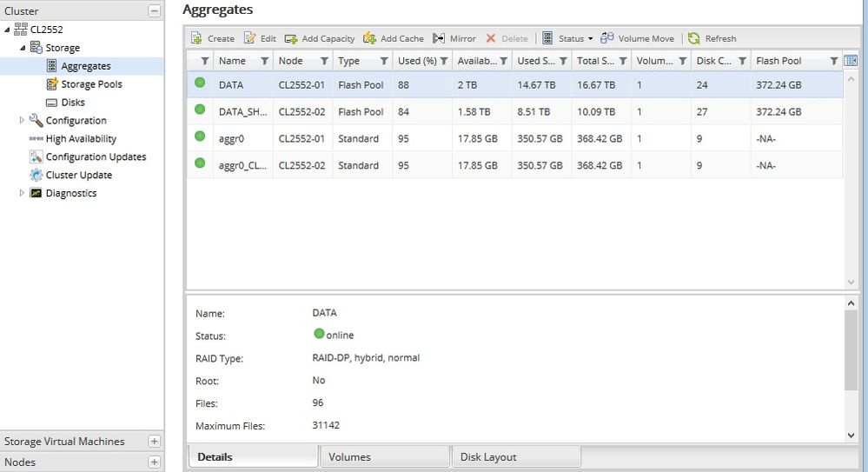The height and width of the screenshot is (472, 868).
Task: Collapse the CL2552 tree node
Action: (7, 30)
